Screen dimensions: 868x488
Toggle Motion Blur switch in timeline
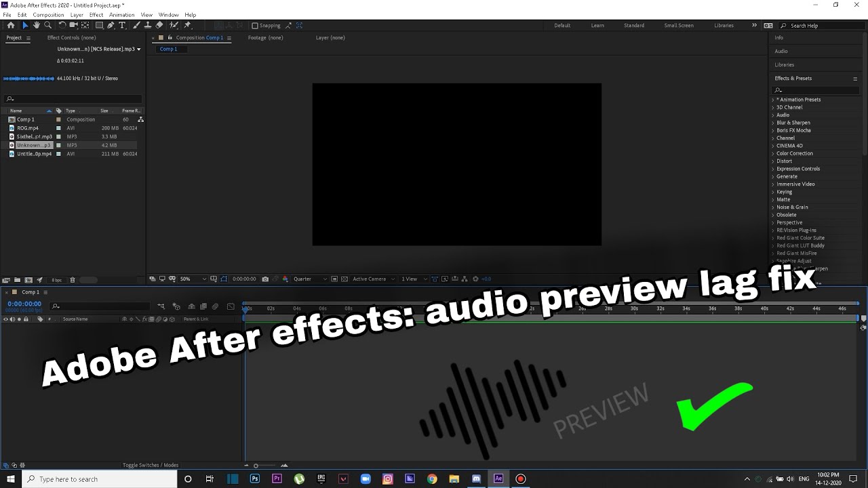point(215,306)
